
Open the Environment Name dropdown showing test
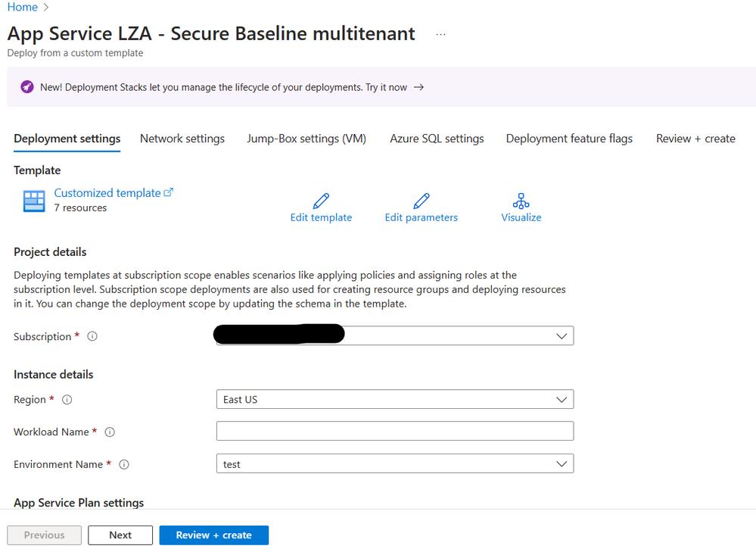click(395, 463)
